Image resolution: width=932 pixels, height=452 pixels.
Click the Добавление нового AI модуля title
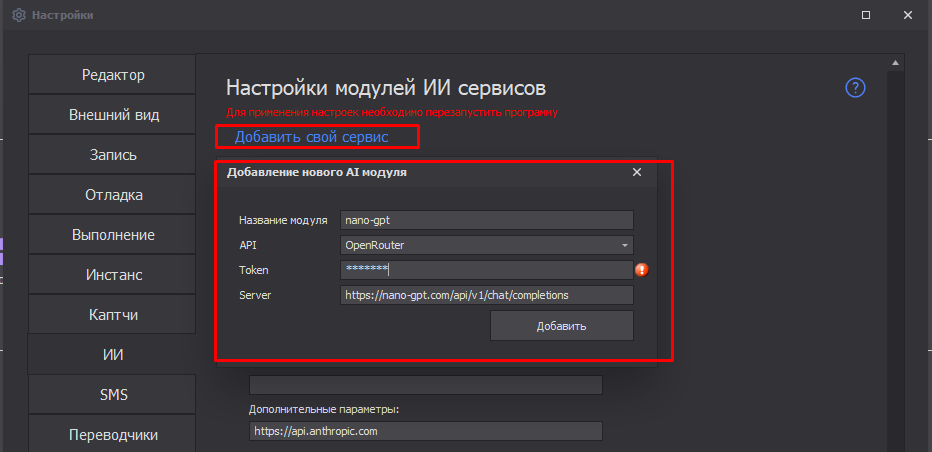[317, 172]
